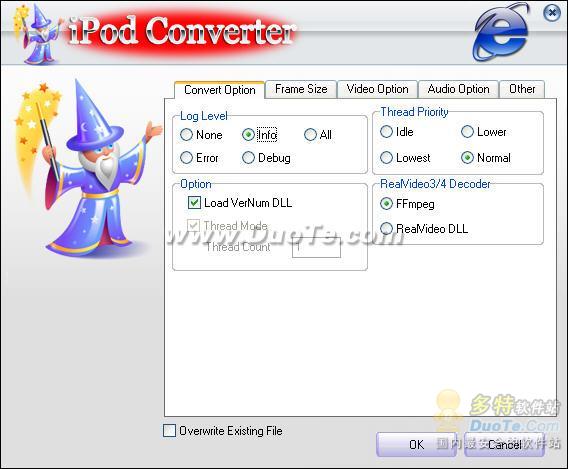The height and width of the screenshot is (469, 568).
Task: Click the Log Level group label
Action: (204, 116)
